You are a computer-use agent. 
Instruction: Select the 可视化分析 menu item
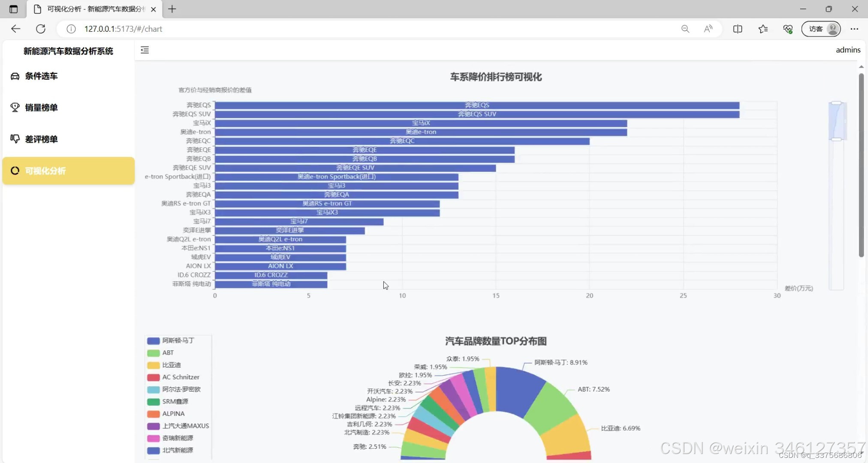pyautogui.click(x=69, y=171)
